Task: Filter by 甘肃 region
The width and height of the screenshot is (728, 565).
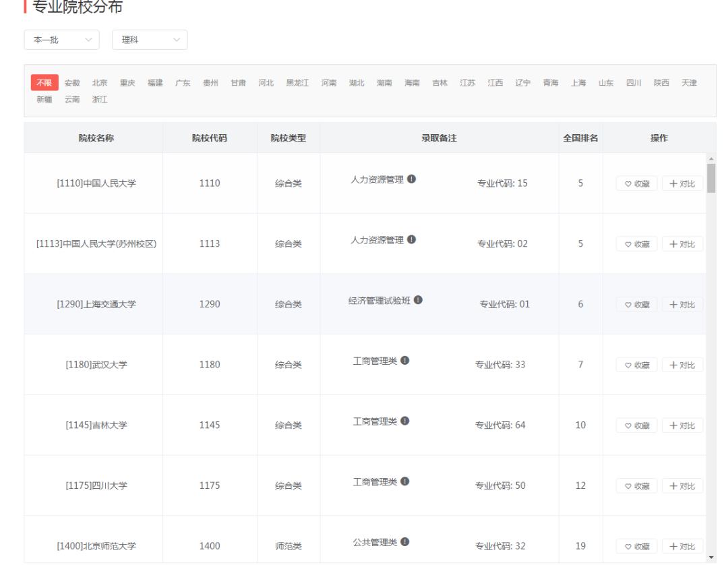Action: (x=238, y=83)
